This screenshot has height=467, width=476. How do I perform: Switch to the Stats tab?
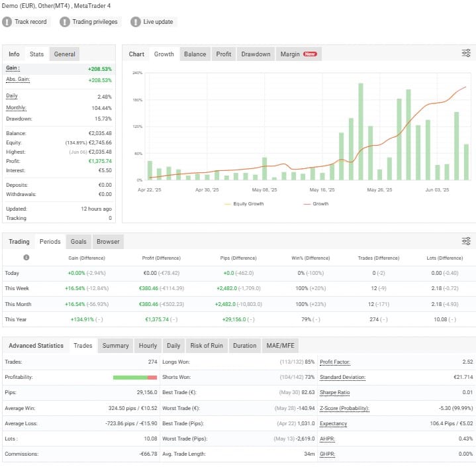(x=36, y=54)
